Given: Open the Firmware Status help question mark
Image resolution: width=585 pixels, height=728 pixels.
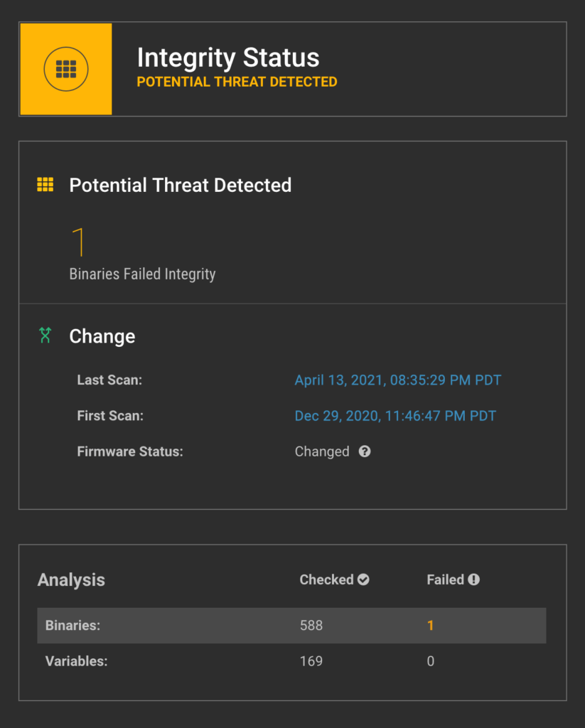Looking at the screenshot, I should 365,451.
